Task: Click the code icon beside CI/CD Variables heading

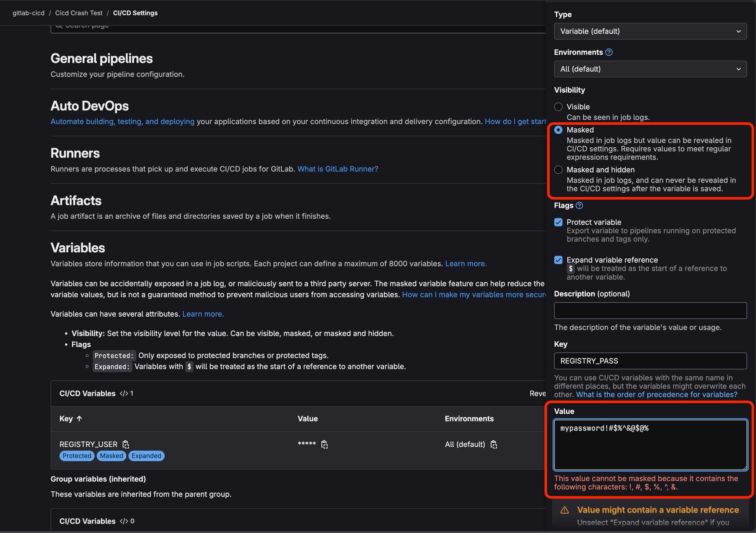Action: click(124, 393)
